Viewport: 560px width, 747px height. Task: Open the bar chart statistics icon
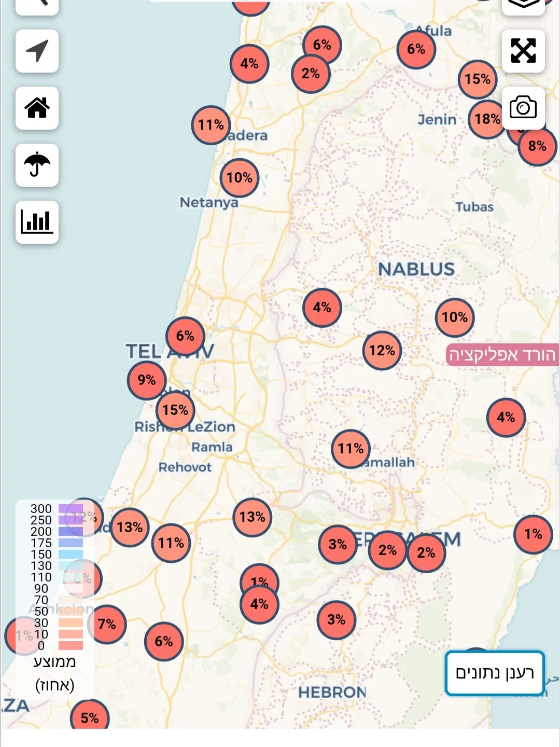(37, 222)
